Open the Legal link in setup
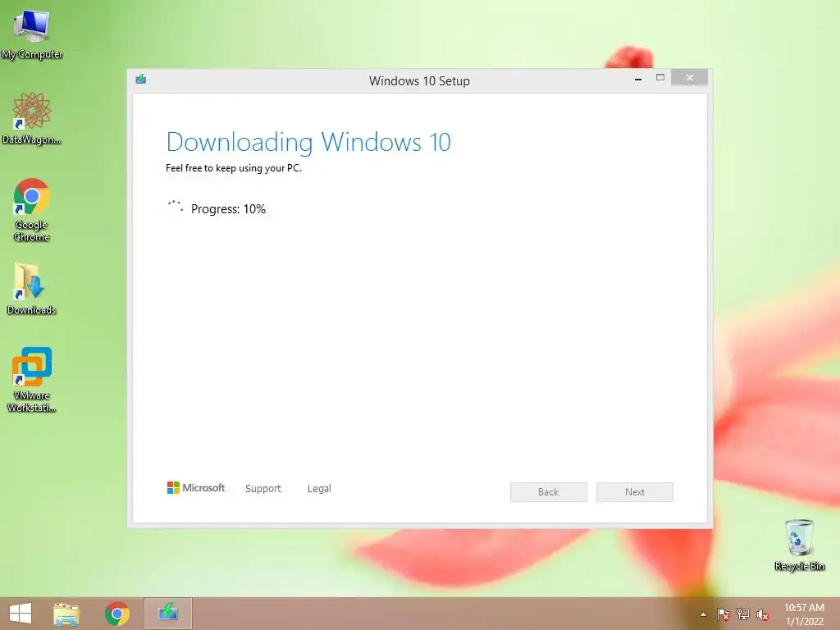840x630 pixels. coord(319,489)
